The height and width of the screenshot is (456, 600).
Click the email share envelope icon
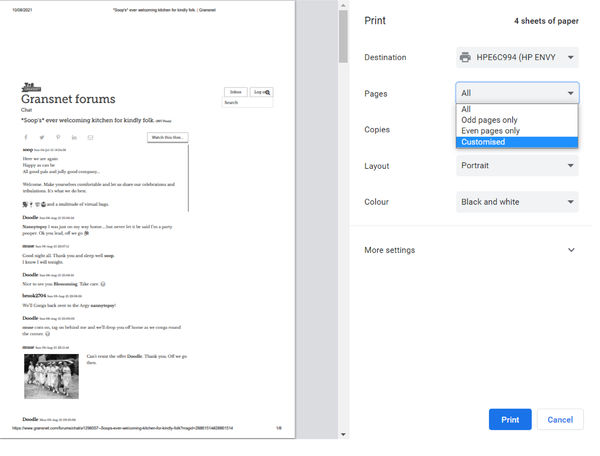point(90,138)
